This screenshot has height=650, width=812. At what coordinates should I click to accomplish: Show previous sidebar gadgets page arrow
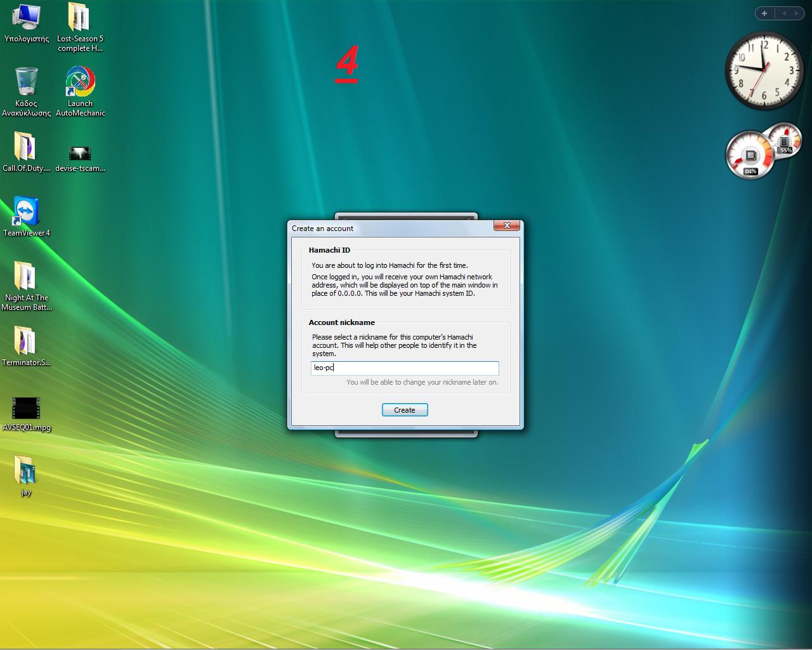coord(784,13)
